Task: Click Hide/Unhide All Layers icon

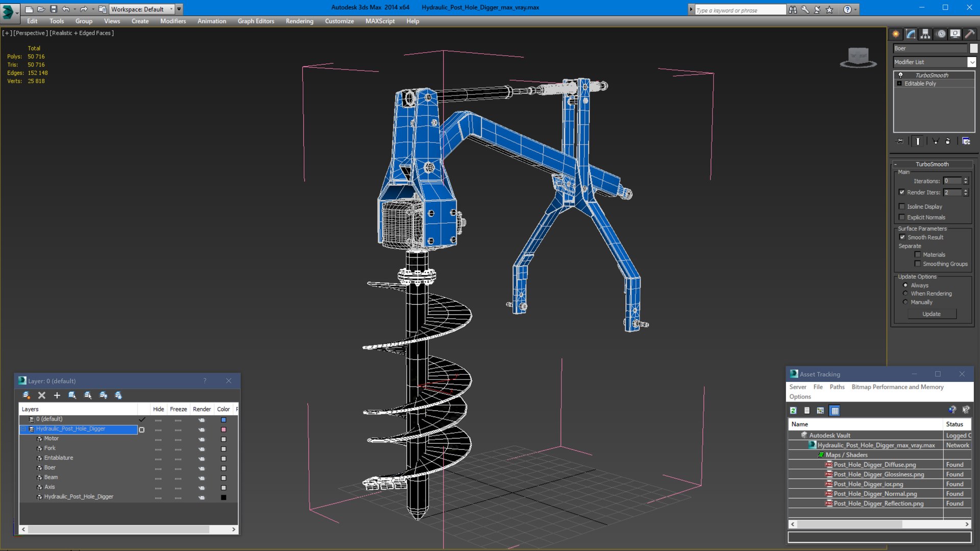Action: point(103,395)
